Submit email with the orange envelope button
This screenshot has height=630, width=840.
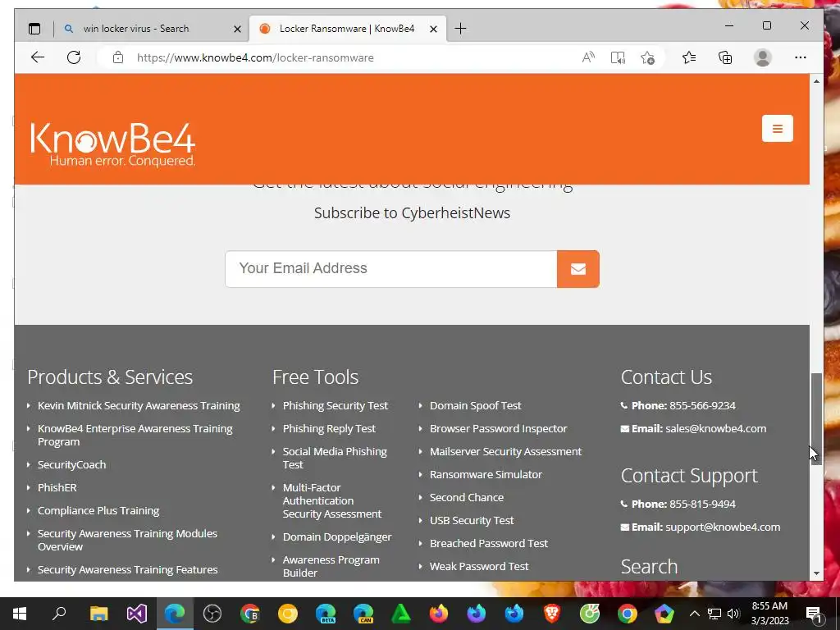tap(578, 269)
